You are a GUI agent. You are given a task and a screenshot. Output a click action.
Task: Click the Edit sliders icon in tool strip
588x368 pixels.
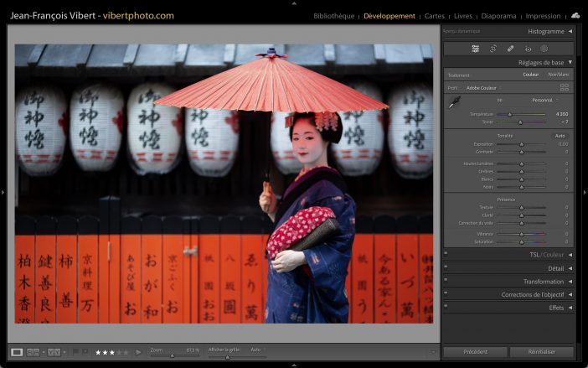click(x=476, y=49)
